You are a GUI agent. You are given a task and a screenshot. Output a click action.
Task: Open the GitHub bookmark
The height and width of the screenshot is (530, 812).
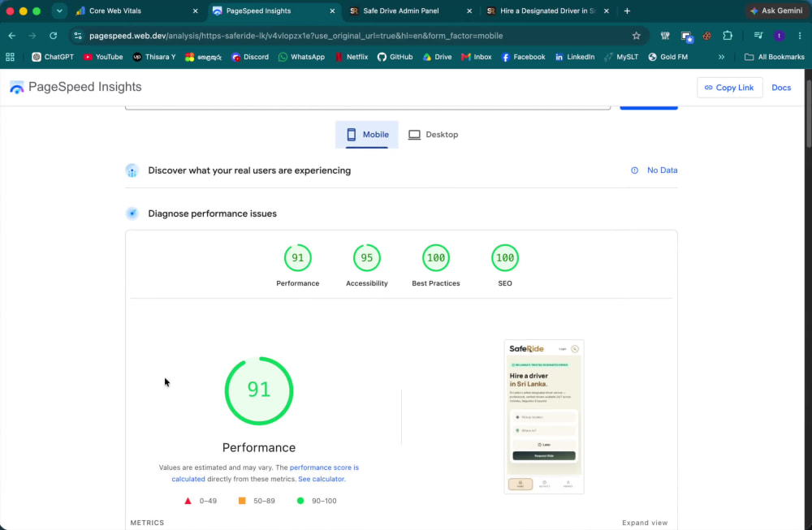(x=395, y=57)
